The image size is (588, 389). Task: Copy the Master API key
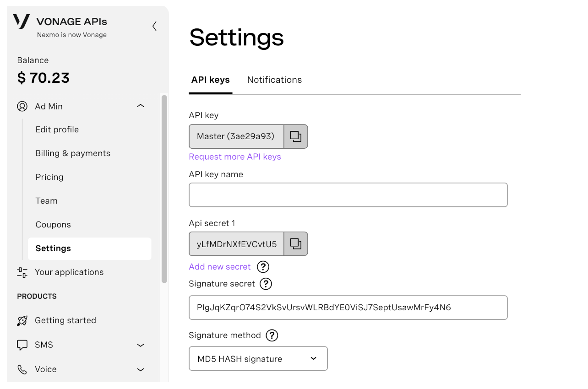coord(296,136)
